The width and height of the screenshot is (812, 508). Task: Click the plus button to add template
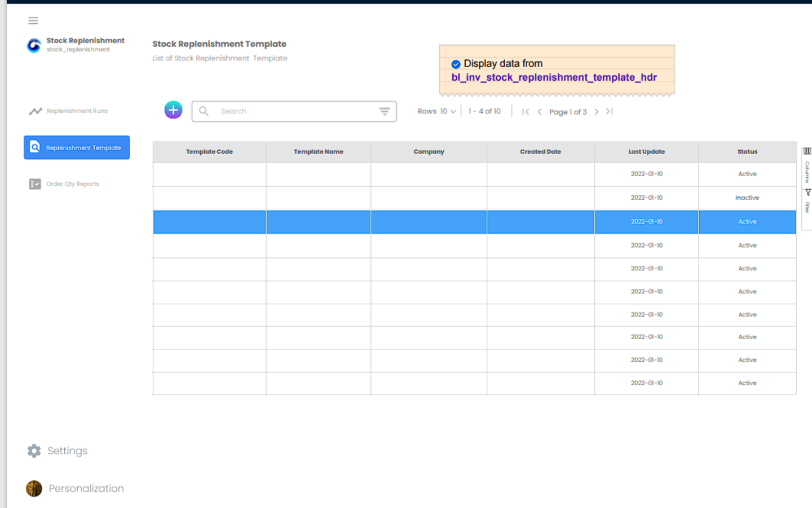pos(173,110)
